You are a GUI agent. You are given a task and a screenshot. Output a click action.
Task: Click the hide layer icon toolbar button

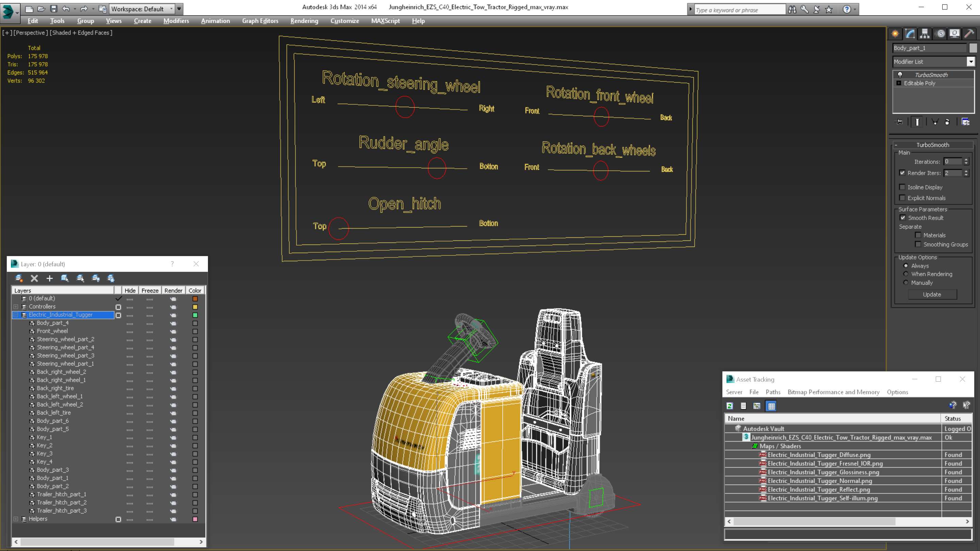click(x=97, y=278)
